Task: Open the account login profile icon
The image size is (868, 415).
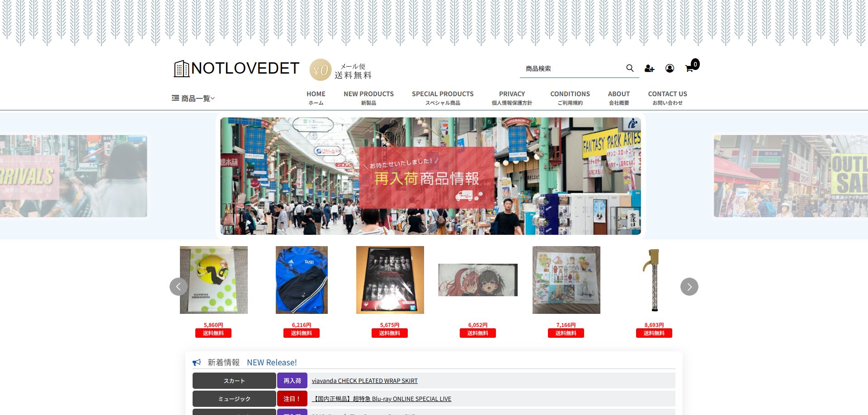Action: coord(670,68)
